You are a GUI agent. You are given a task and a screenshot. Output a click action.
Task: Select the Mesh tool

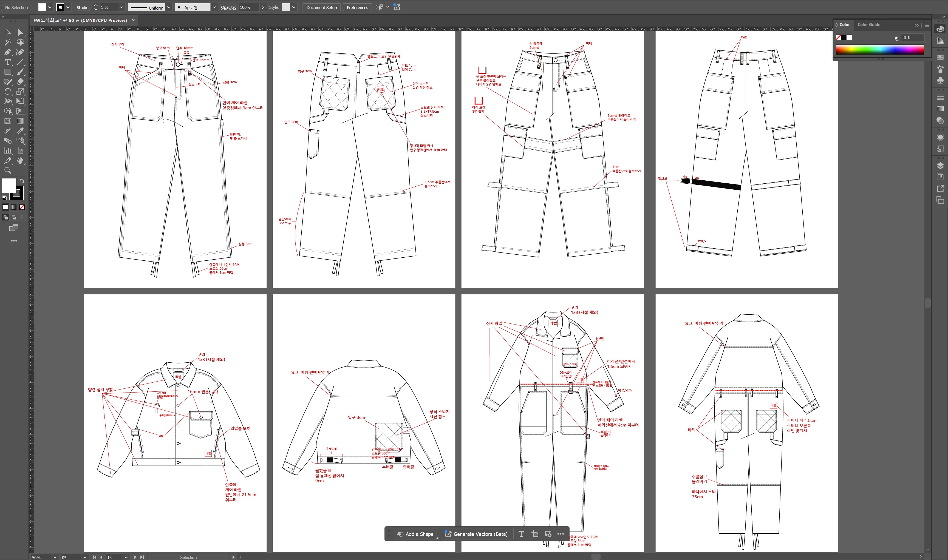click(8, 121)
